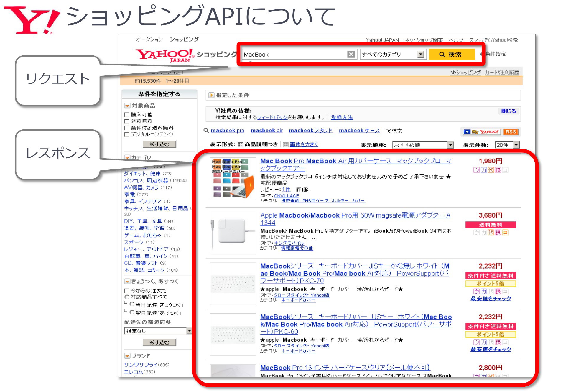Select 商品説明つき display format icon
Screen dimensions: 566x392
(241, 145)
